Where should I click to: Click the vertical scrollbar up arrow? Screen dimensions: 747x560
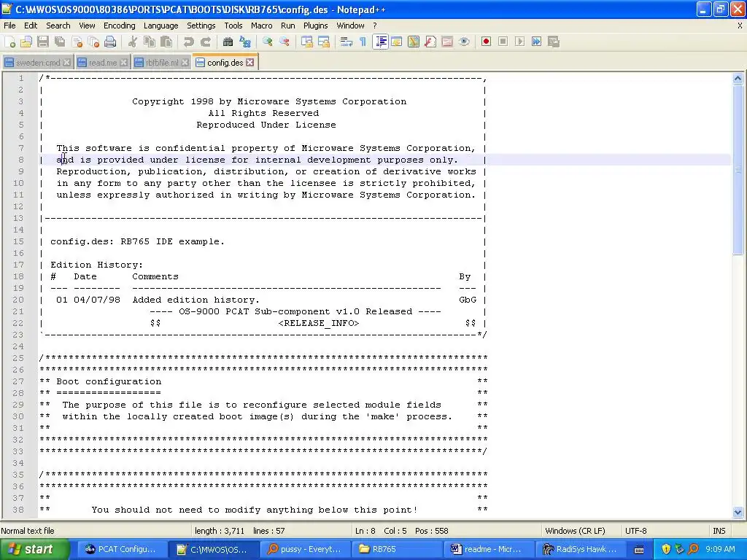tap(738, 79)
